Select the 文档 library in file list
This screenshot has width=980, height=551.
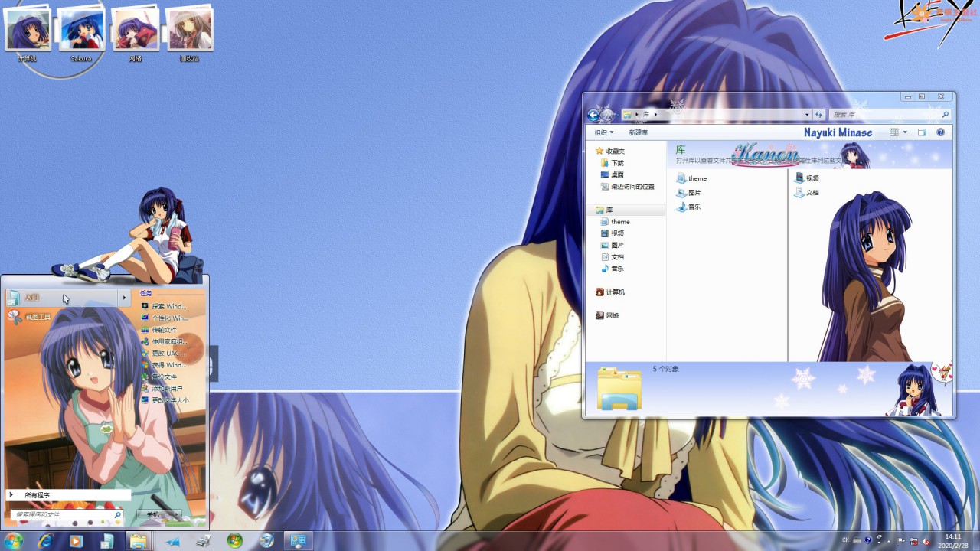point(808,192)
